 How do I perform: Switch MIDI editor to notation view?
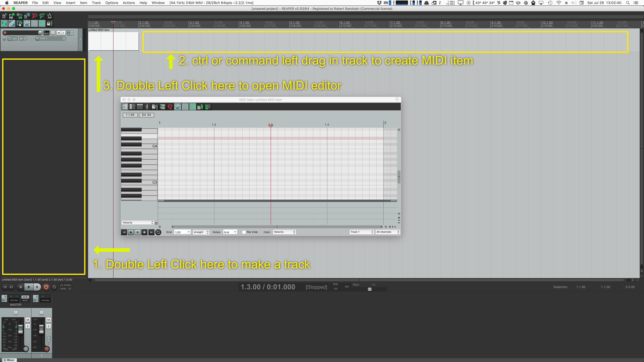coord(147,107)
